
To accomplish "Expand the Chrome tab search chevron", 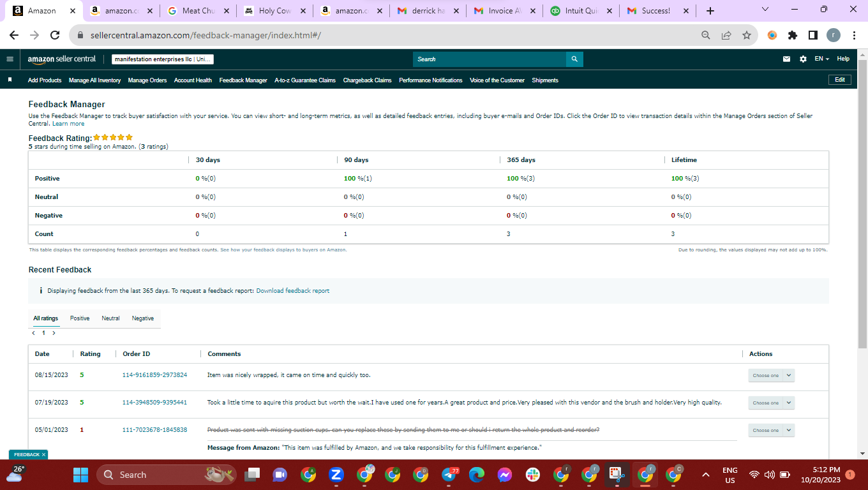I will pyautogui.click(x=765, y=10).
